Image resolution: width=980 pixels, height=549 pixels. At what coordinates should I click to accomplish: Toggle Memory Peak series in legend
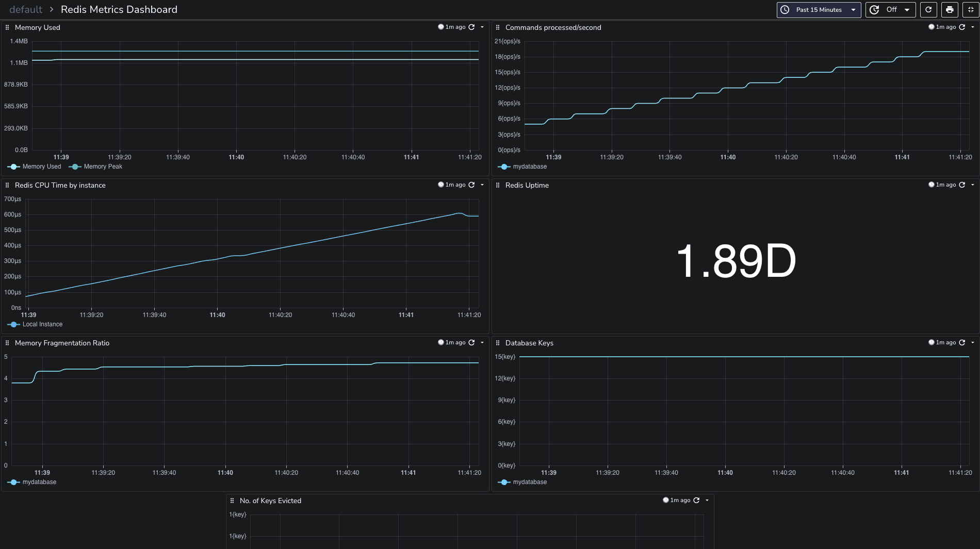pyautogui.click(x=103, y=167)
